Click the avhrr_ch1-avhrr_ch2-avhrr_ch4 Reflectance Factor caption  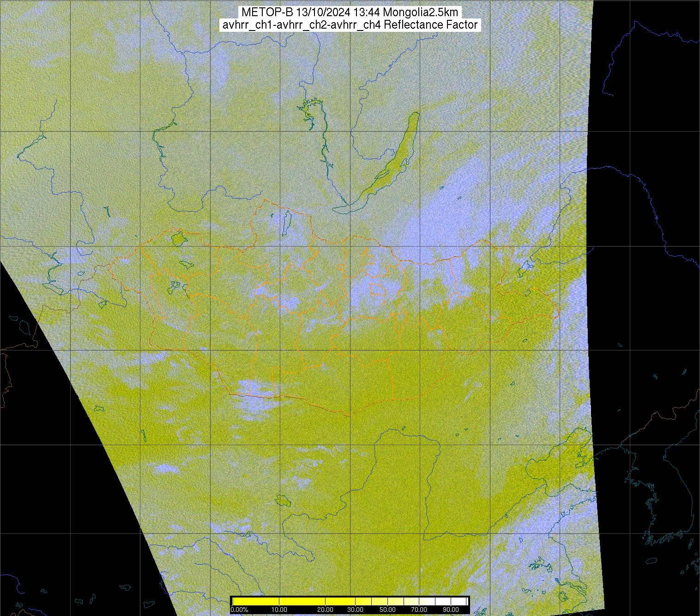(350, 25)
